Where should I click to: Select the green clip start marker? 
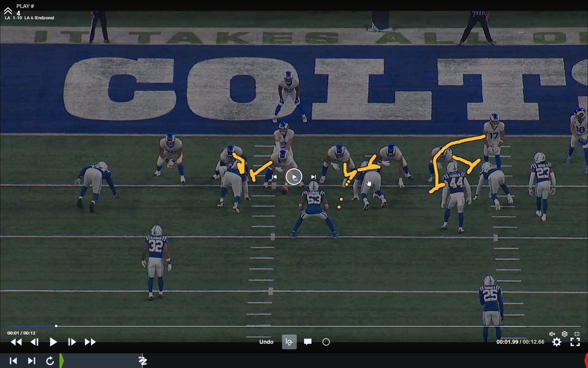[x=62, y=361]
